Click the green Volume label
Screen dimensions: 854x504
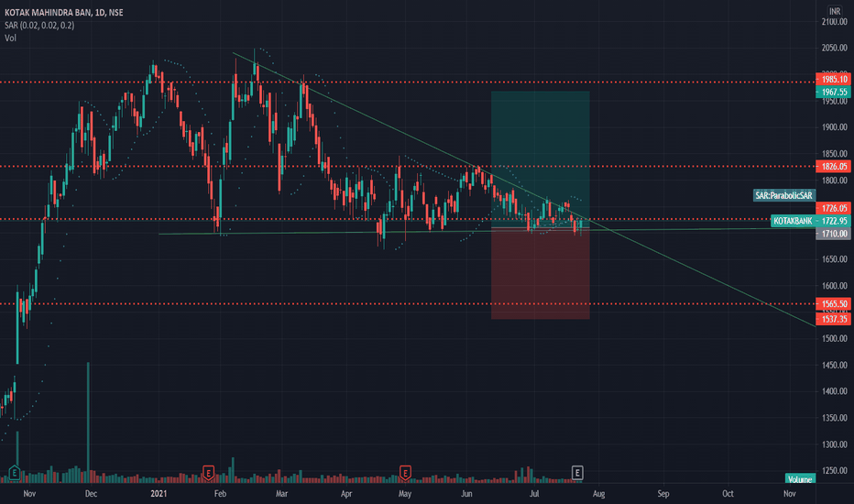800,479
